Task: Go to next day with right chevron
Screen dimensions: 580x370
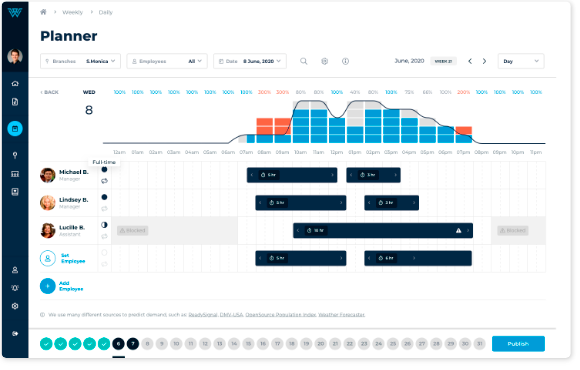Action: 484,61
